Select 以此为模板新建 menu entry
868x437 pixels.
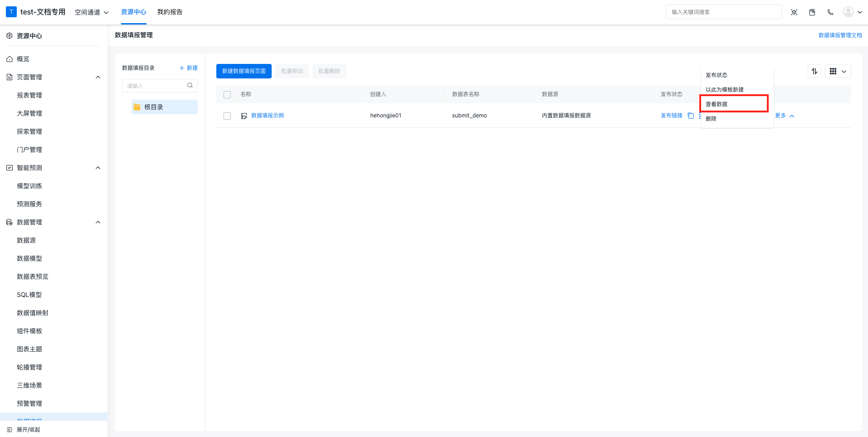click(x=725, y=89)
